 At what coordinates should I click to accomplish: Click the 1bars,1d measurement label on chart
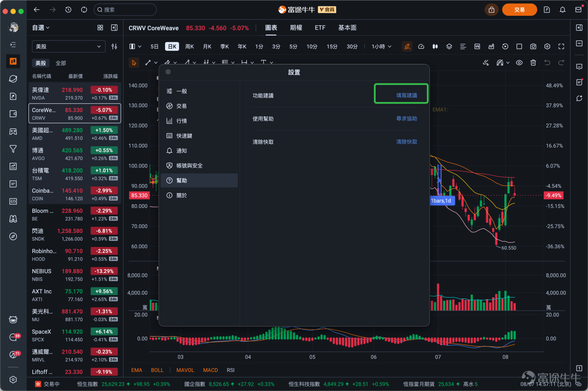tap(442, 201)
